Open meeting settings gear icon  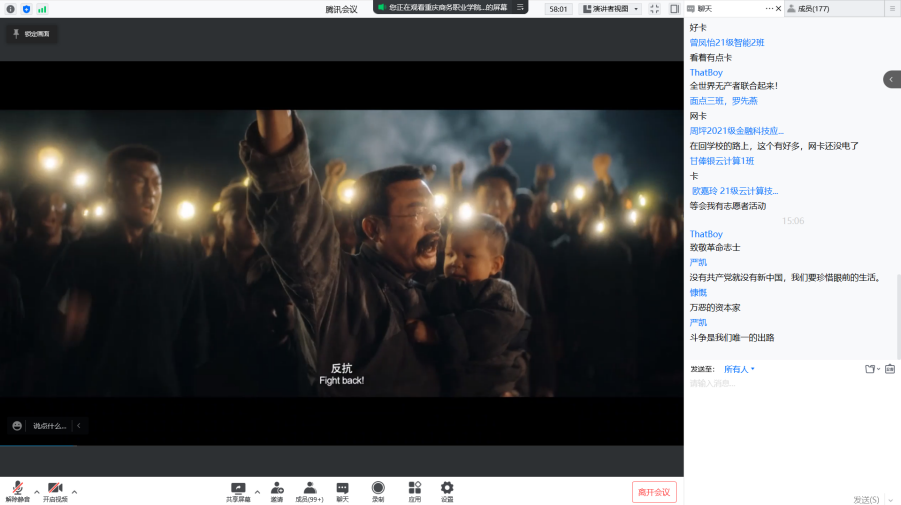(447, 488)
